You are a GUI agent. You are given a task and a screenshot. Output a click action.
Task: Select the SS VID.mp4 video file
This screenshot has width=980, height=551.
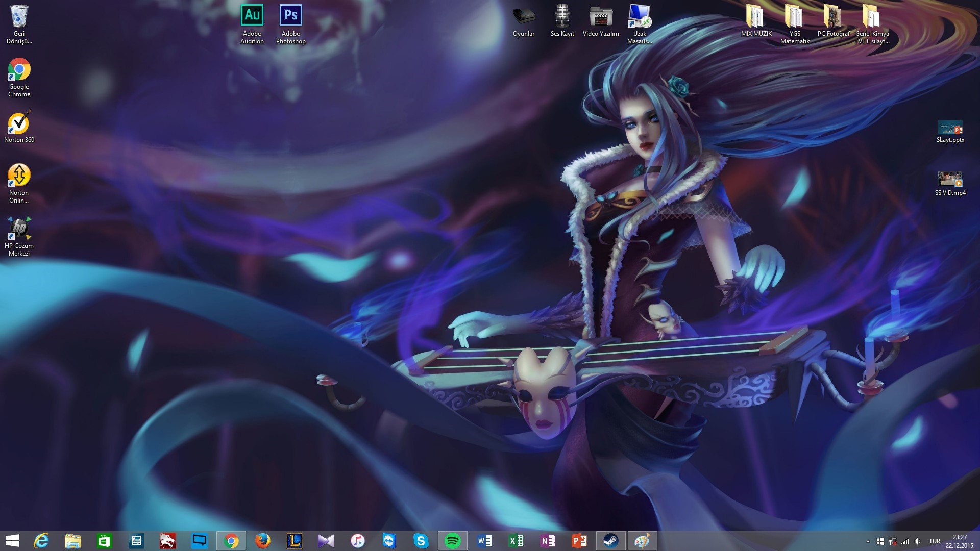coord(950,184)
